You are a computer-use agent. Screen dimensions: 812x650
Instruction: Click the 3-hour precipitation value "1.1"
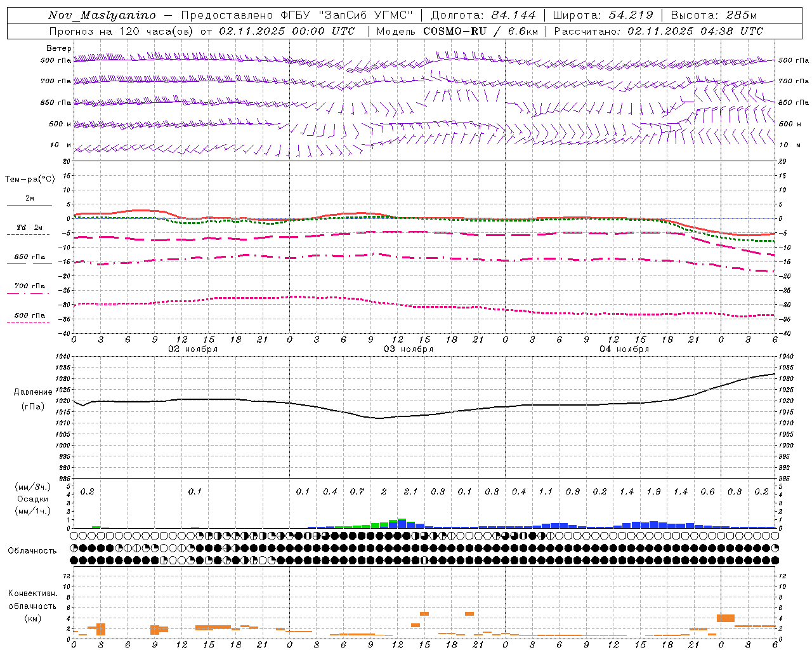pos(546,492)
